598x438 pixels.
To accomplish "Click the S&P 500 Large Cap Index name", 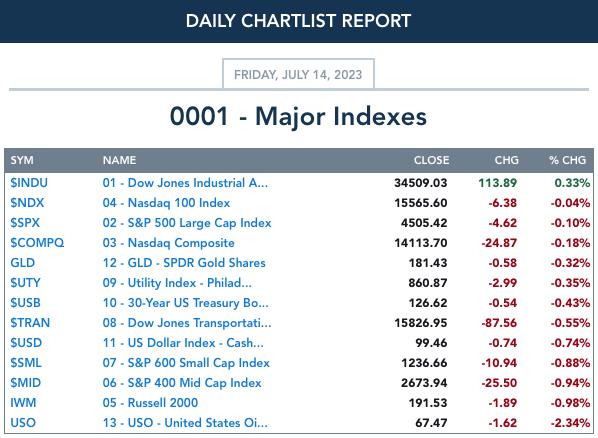I will click(187, 223).
